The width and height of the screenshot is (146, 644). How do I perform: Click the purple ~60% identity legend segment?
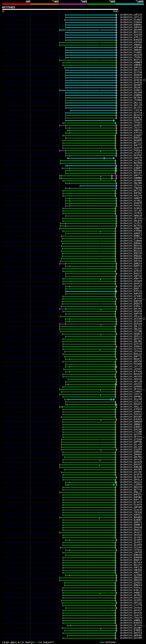click(73, 4)
